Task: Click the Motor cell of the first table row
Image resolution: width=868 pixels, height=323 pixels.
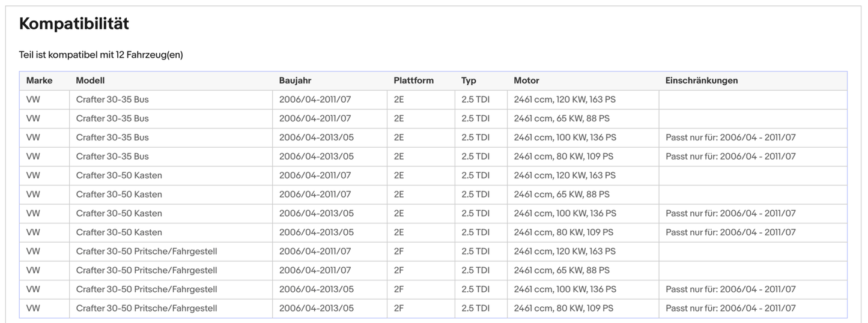Action: (565, 100)
